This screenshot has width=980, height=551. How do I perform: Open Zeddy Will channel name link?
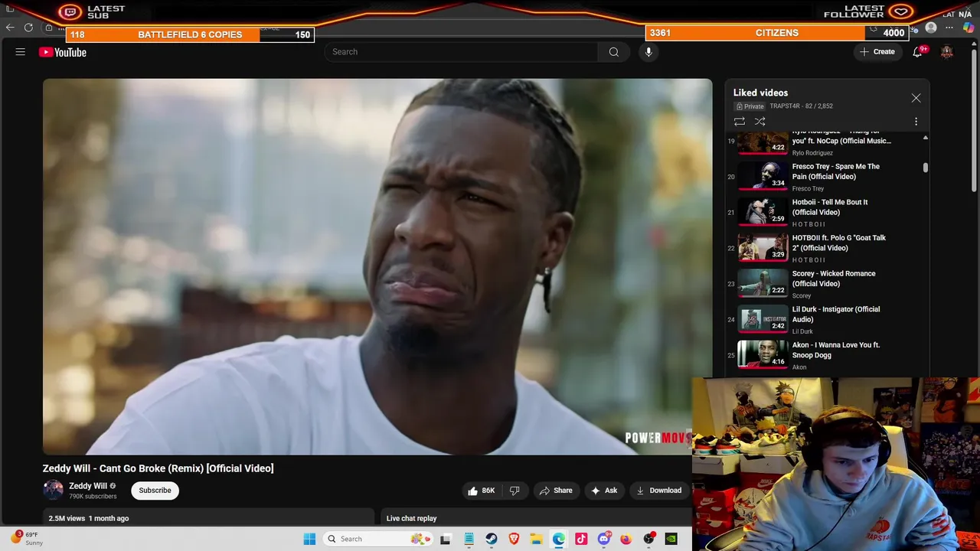[88, 486]
